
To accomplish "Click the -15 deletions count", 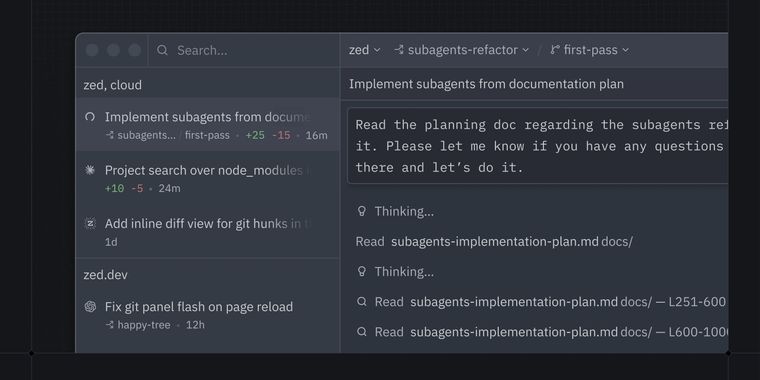I will click(x=281, y=135).
